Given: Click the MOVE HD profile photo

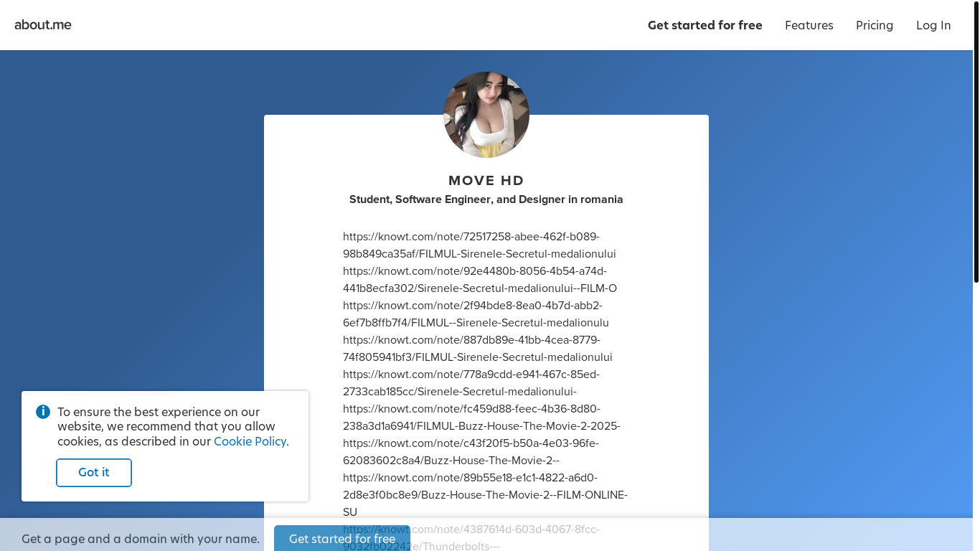Looking at the screenshot, I should (x=486, y=115).
